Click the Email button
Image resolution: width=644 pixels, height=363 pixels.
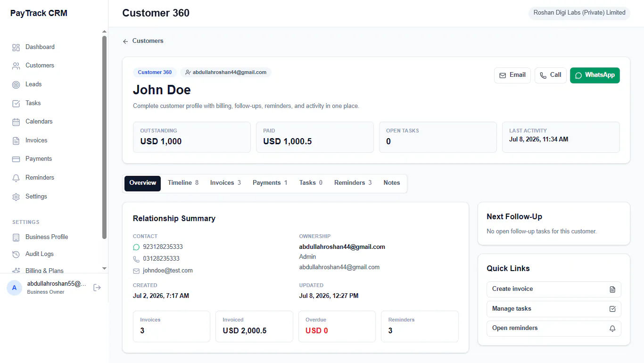tap(512, 75)
